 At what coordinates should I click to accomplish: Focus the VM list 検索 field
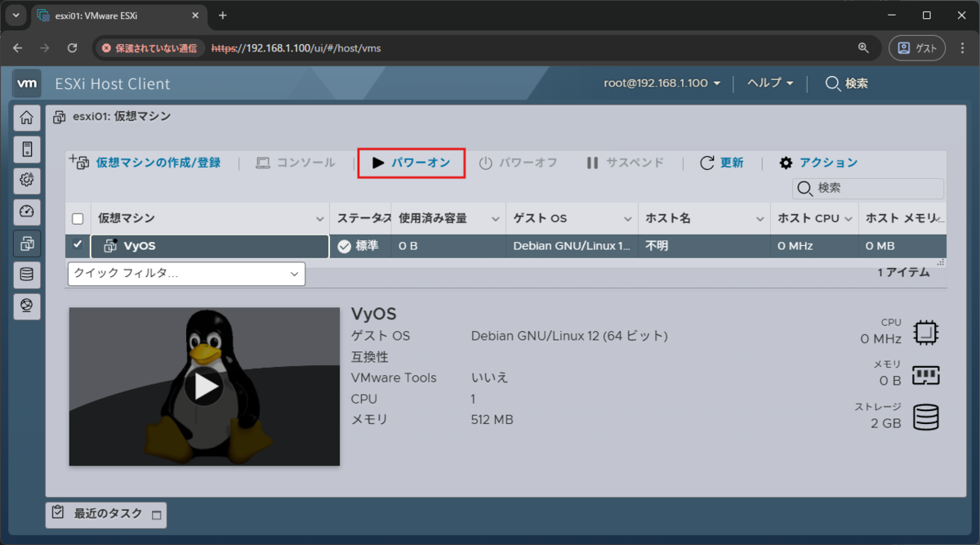(x=868, y=188)
